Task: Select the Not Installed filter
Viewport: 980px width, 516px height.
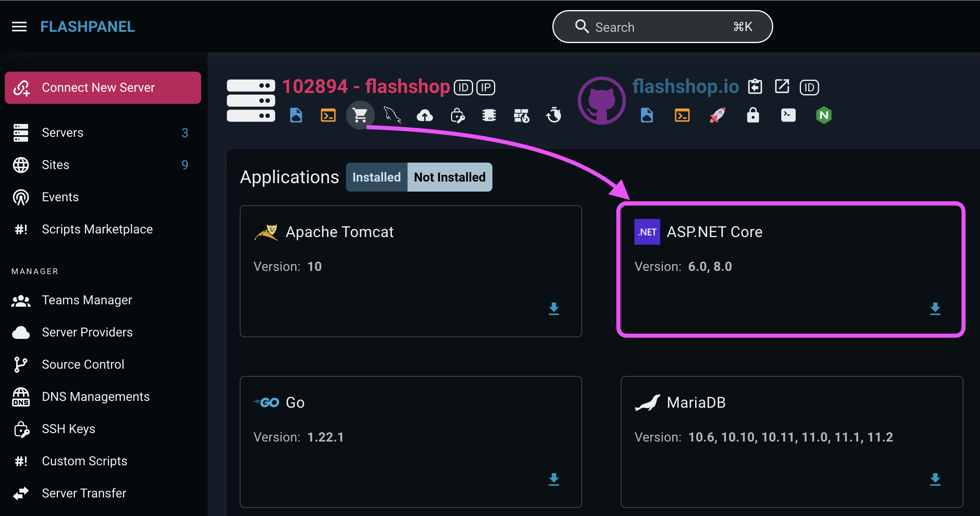Action: point(449,177)
